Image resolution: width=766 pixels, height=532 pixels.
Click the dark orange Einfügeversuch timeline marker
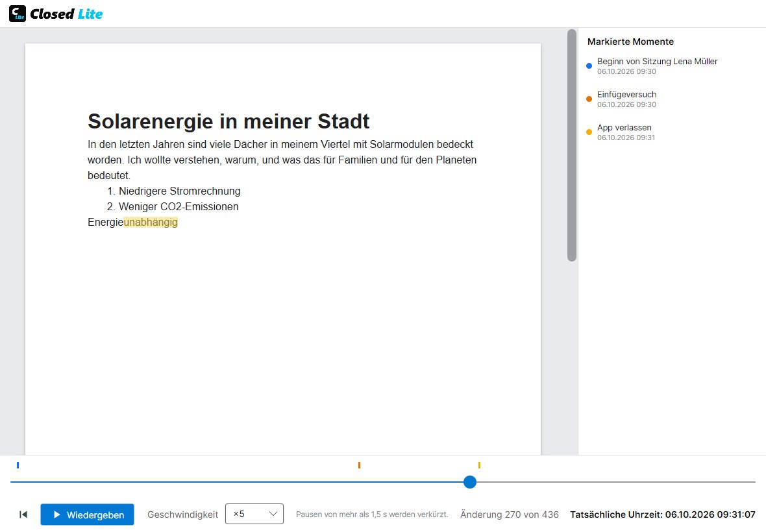tap(359, 465)
